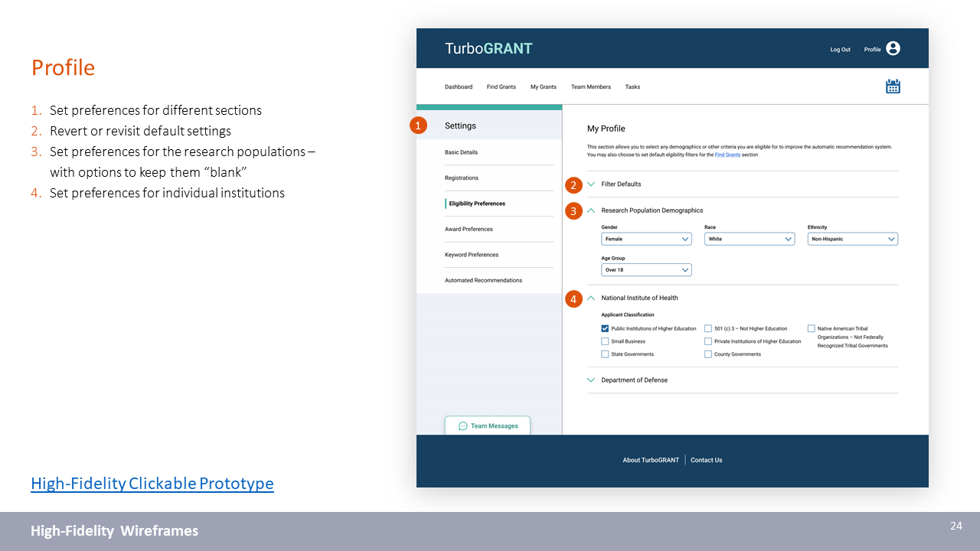The width and height of the screenshot is (980, 551).
Task: Click the Team Messages button
Action: coord(488,426)
